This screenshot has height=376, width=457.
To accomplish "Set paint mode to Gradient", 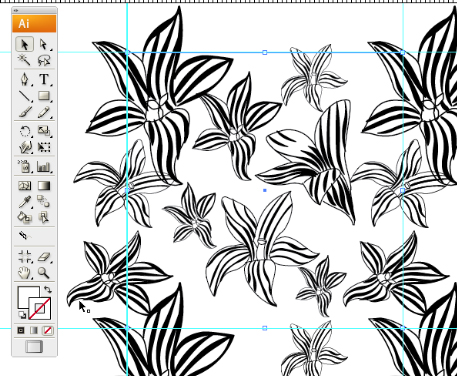I will (x=34, y=330).
